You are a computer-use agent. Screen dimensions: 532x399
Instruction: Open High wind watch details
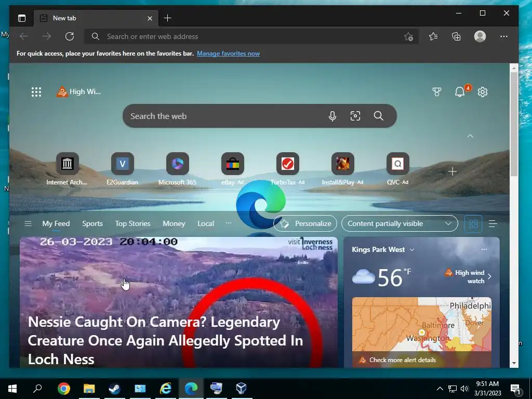[468, 276]
